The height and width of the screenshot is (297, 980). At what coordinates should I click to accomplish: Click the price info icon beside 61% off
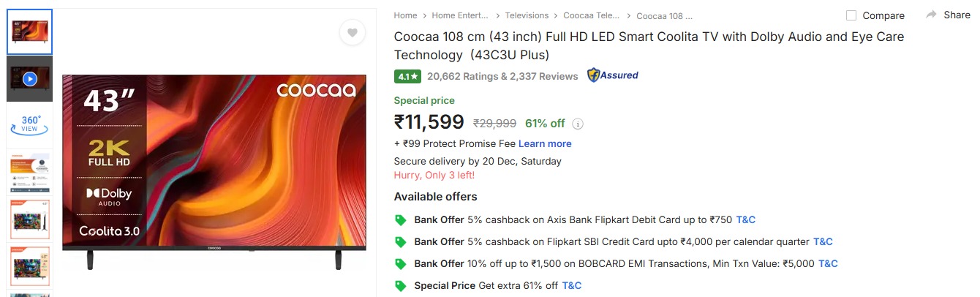[578, 124]
